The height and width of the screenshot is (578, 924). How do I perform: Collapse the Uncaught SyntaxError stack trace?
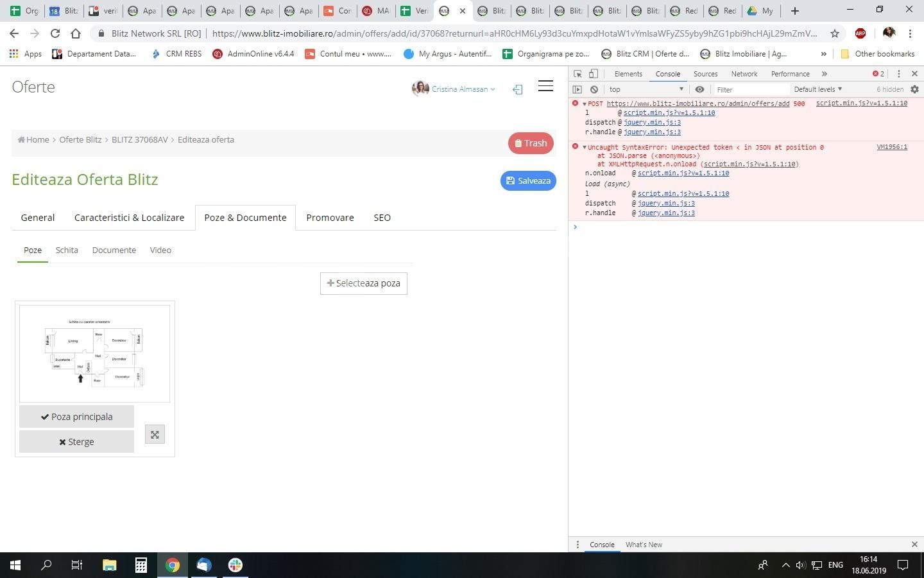[x=584, y=148]
